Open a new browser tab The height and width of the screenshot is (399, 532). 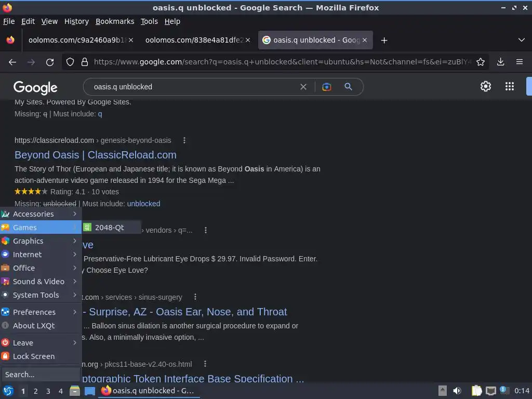click(x=384, y=41)
